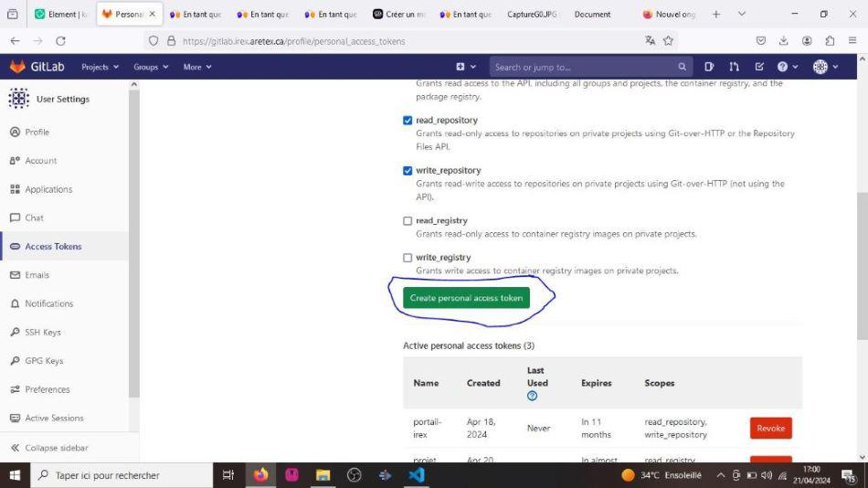Click the Pocket save icon

coord(760,40)
